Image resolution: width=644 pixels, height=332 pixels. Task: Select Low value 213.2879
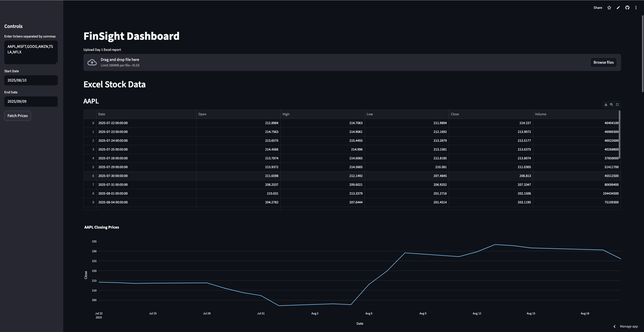coord(407,141)
